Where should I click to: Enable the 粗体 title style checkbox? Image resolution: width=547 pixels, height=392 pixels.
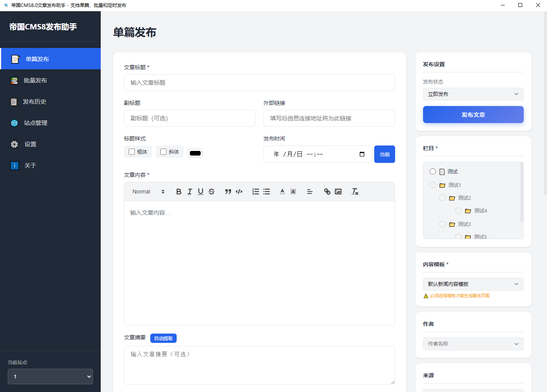click(132, 152)
